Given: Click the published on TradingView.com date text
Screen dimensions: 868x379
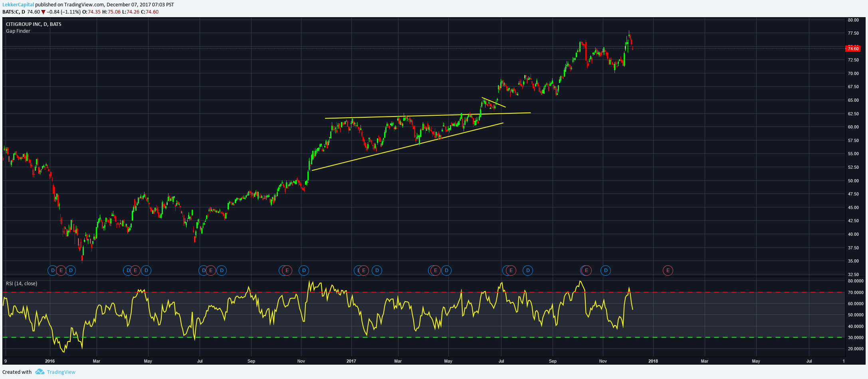Looking at the screenshot, I should click(x=105, y=5).
